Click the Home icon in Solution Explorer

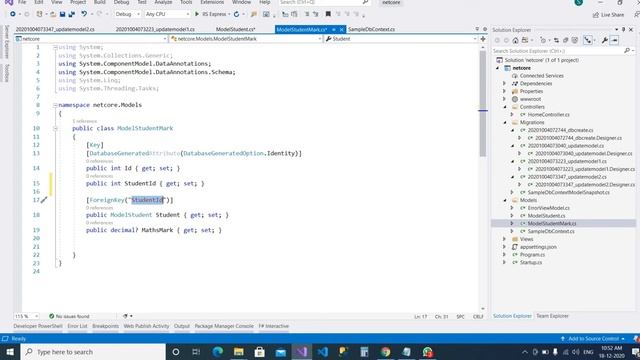tap(516, 40)
